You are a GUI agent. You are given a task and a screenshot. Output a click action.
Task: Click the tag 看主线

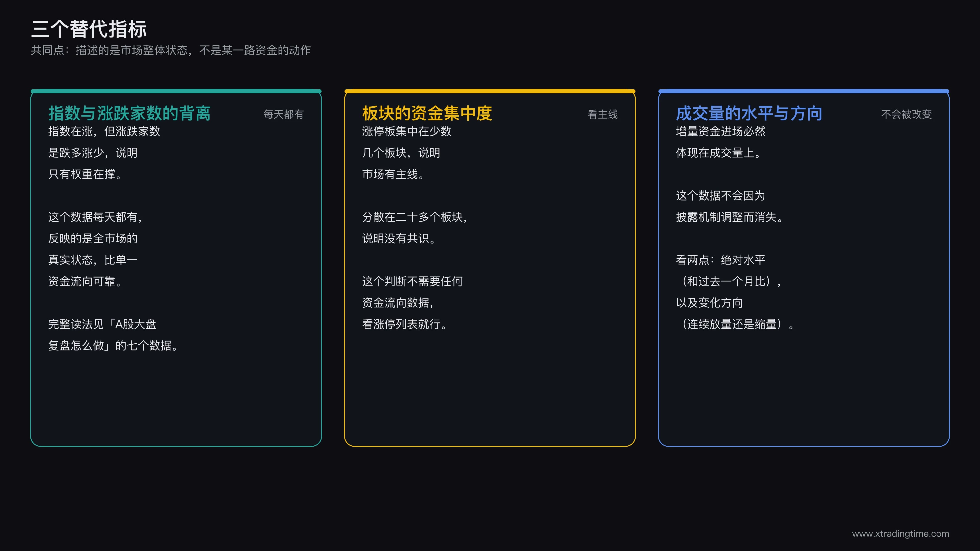(x=603, y=114)
